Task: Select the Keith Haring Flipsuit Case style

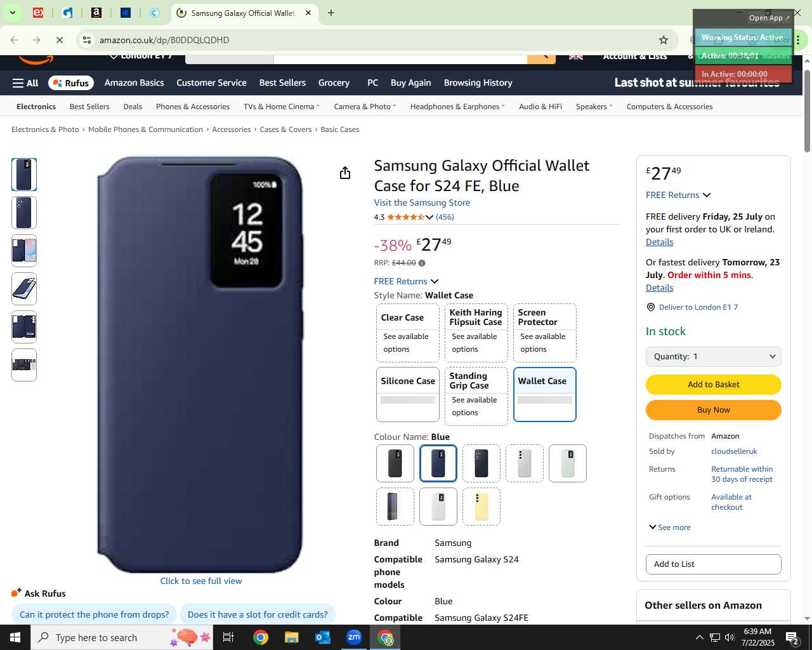Action: pos(476,333)
